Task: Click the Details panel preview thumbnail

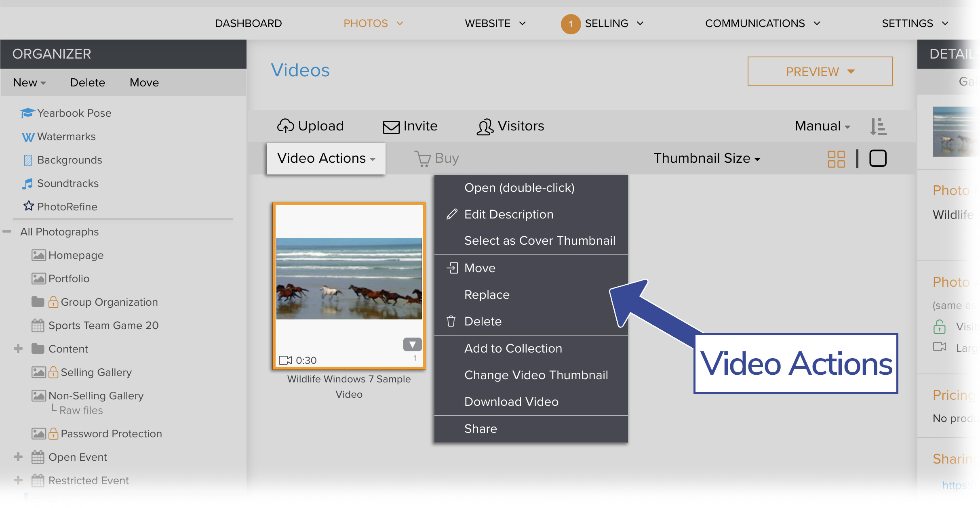Action: 956,131
